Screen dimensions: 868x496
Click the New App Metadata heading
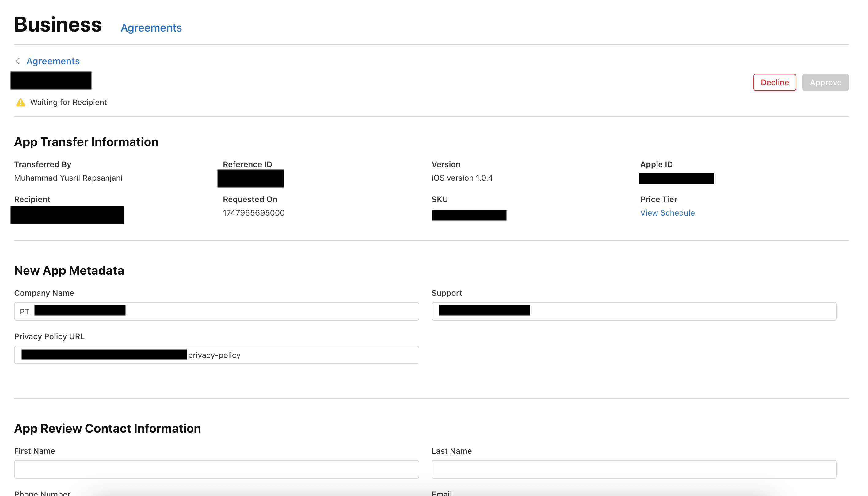coord(69,270)
